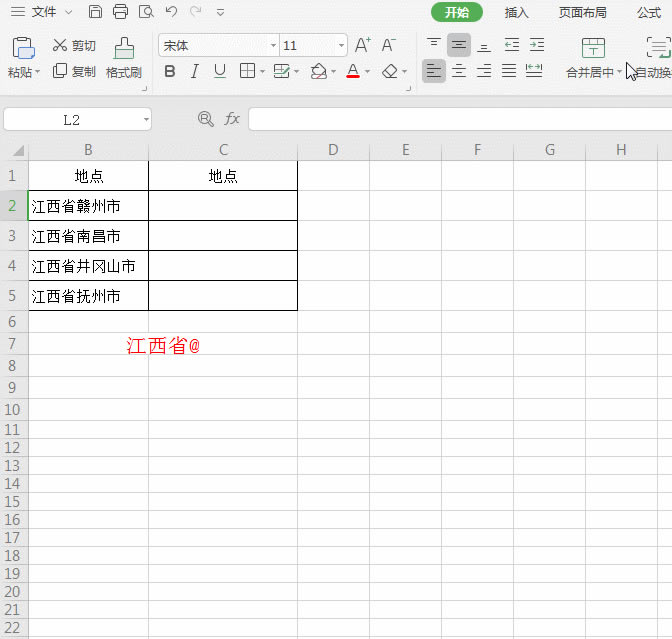Select cell containing 江西省赣州市
The image size is (672, 639).
pyautogui.click(x=88, y=206)
